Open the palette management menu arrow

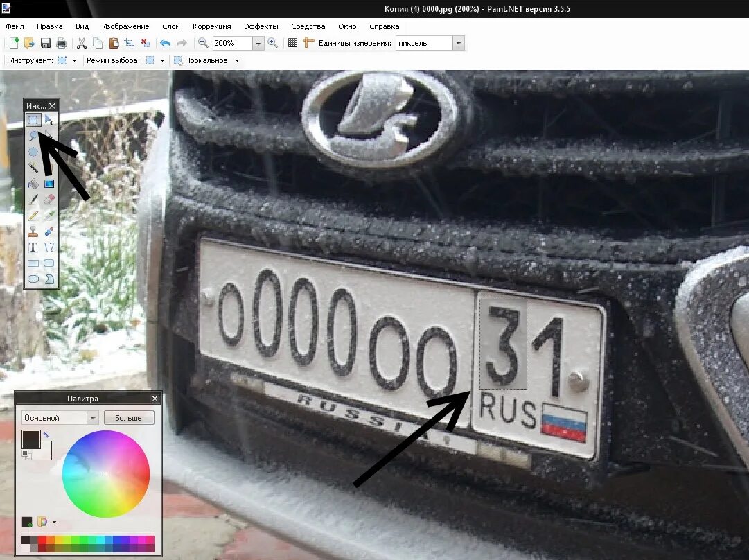[54, 522]
